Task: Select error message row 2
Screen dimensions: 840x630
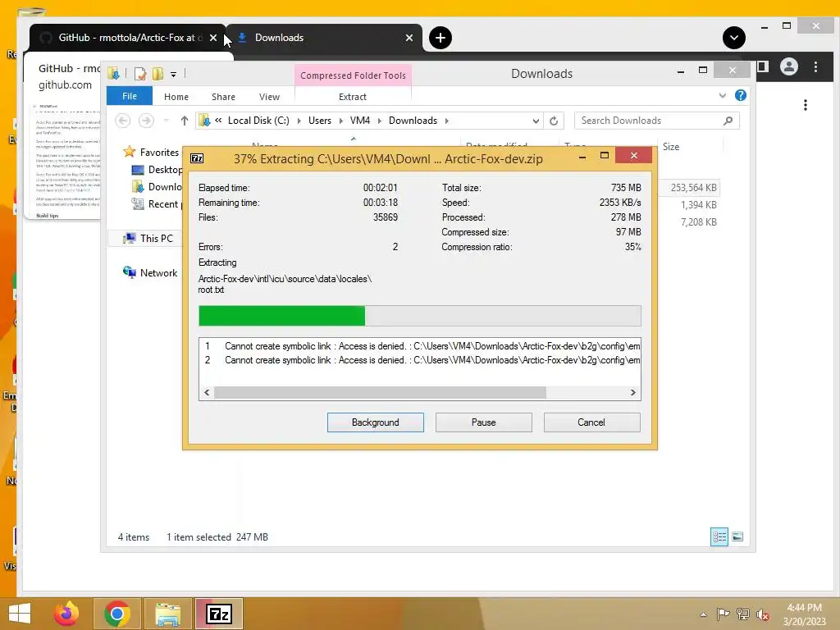Action: pos(419,360)
